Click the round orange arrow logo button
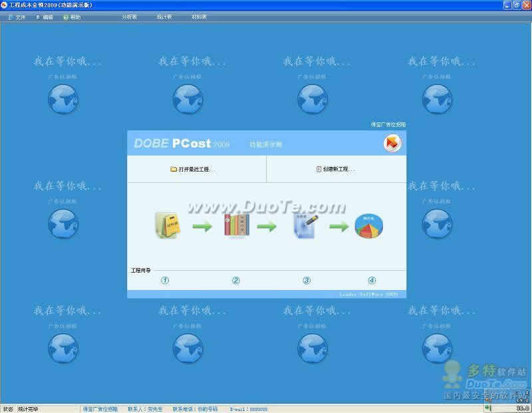This screenshot has height=413, width=532. point(392,143)
